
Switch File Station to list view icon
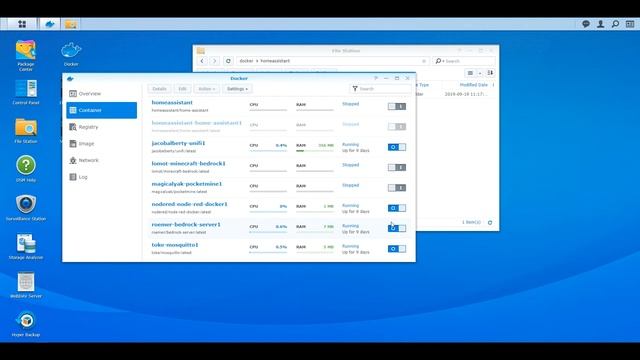[x=470, y=73]
